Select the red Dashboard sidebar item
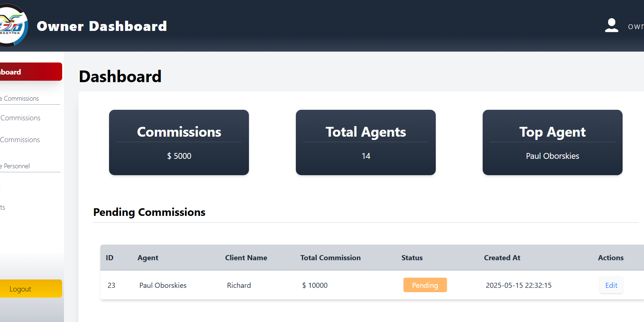This screenshot has height=322, width=644. (x=31, y=72)
